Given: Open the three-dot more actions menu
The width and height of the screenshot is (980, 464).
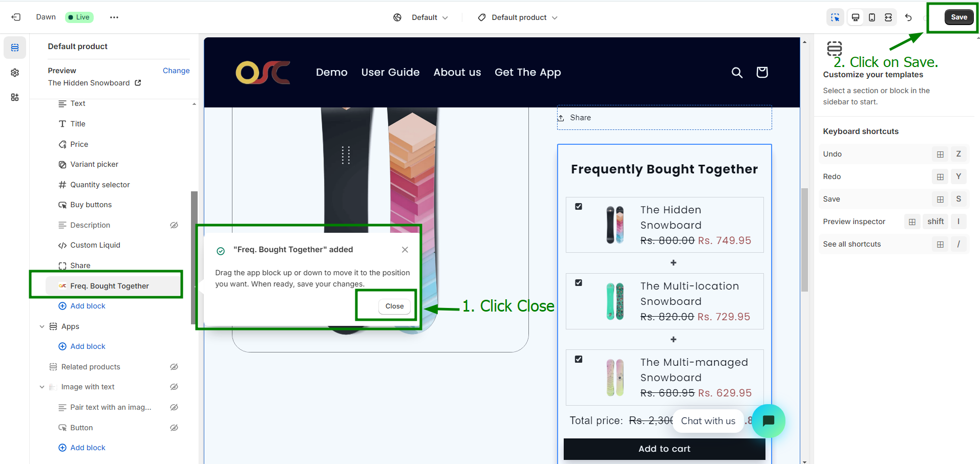Looking at the screenshot, I should click(114, 17).
